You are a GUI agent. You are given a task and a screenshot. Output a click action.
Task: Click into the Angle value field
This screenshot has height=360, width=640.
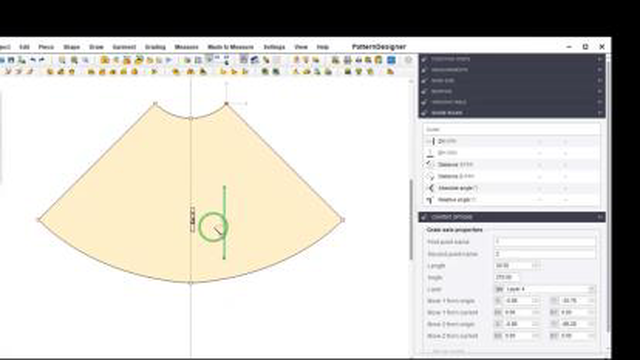click(507, 278)
